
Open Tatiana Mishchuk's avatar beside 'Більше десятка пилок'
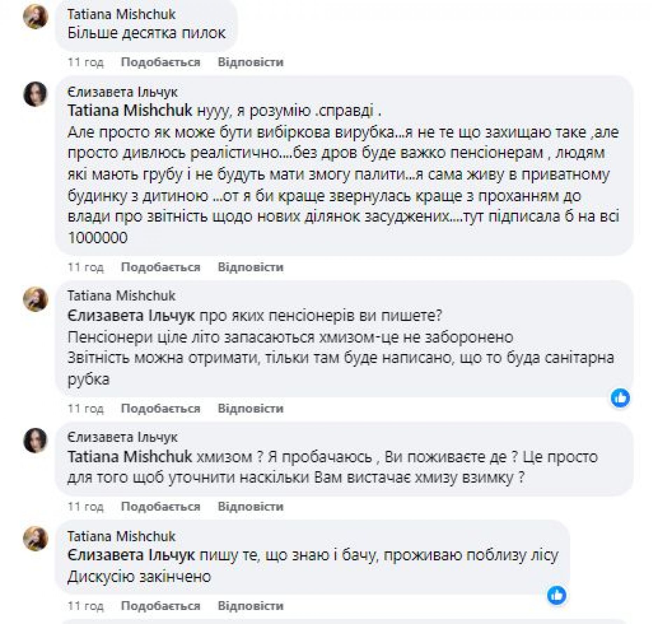pos(35,17)
